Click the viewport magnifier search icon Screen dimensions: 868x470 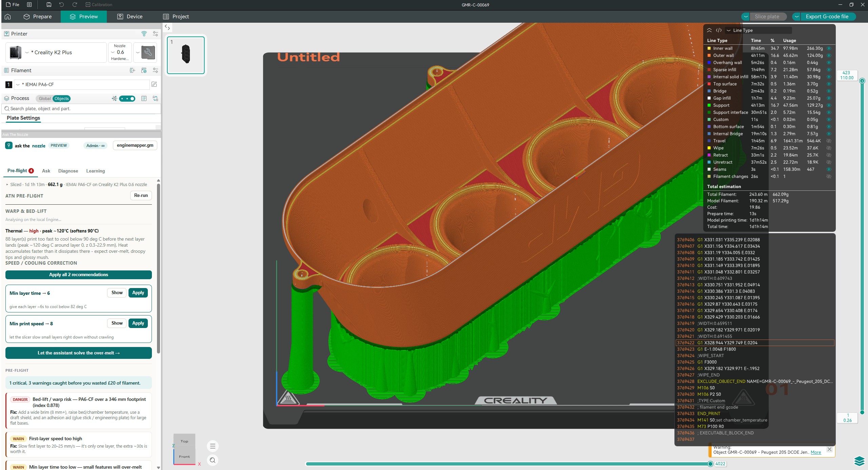click(213, 460)
